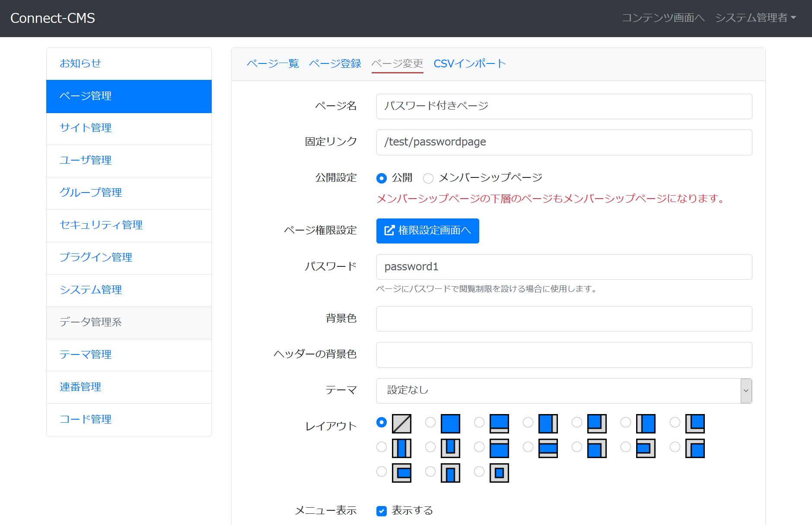Open the CSVインポート tab
This screenshot has width=812, height=525.
click(470, 63)
